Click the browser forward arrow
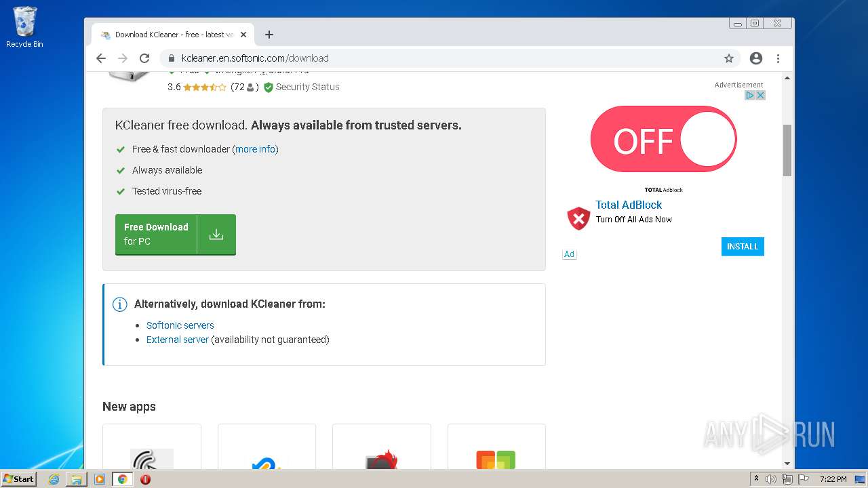 [x=123, y=58]
